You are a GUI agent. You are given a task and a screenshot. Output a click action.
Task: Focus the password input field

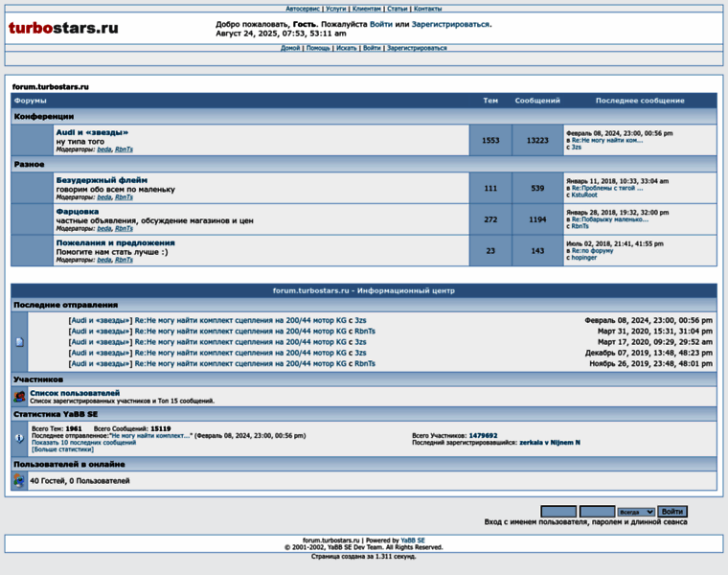(x=597, y=512)
